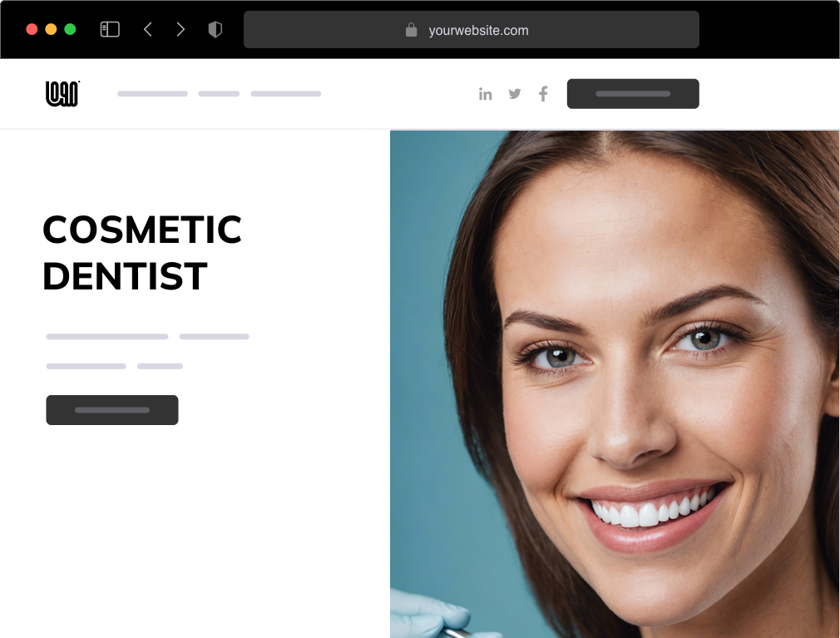The width and height of the screenshot is (840, 638).
Task: Select the first navigation menu placeholder
Action: (153, 94)
